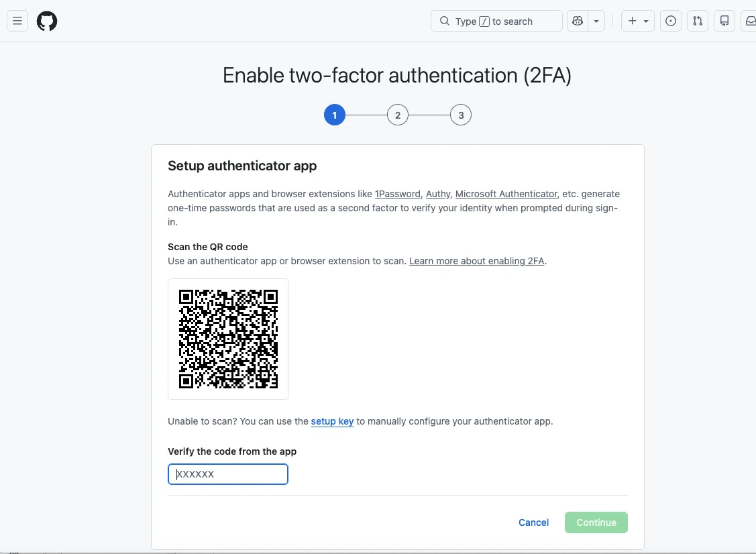Click the QR code image
Image resolution: width=756 pixels, height=554 pixels.
pyautogui.click(x=229, y=339)
